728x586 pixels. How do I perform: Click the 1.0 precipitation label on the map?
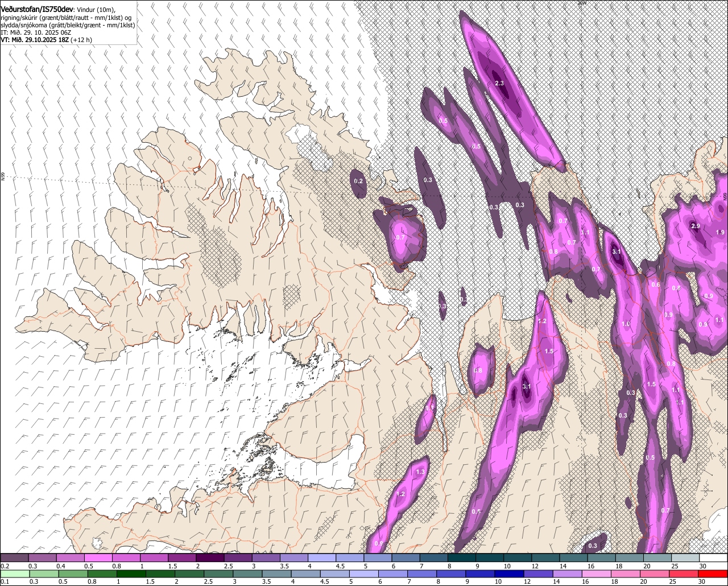[626, 324]
